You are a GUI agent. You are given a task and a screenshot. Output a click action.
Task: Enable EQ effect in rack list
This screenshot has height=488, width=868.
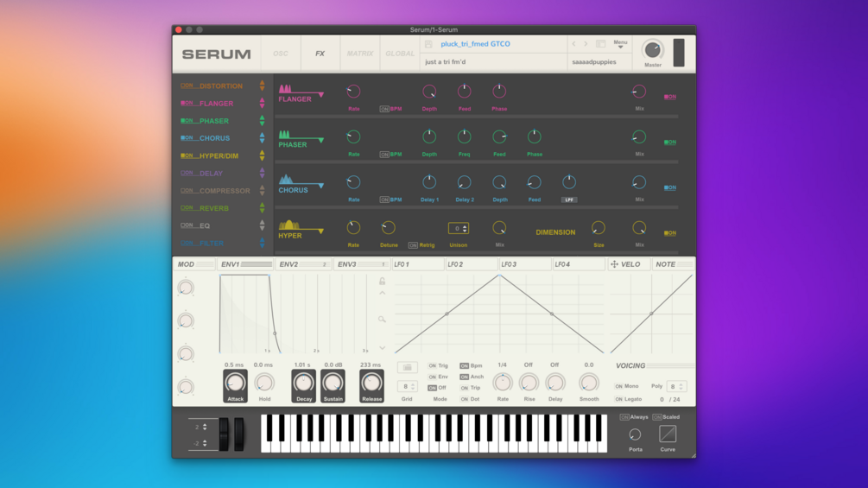(187, 225)
